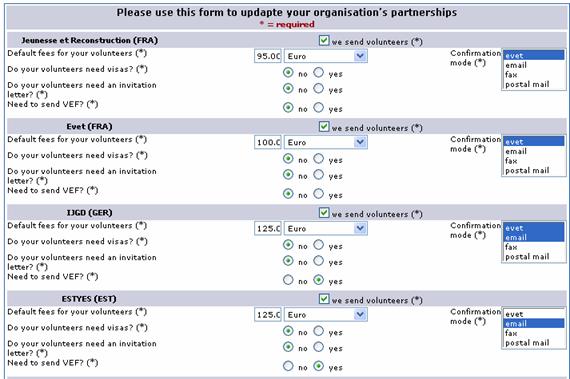Open the currency dropdown for IJGD (GER)
This screenshot has height=379, width=570.
click(x=326, y=229)
